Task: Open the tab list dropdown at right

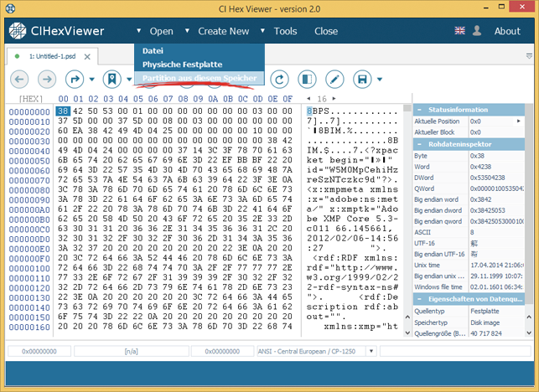Action: [x=529, y=56]
